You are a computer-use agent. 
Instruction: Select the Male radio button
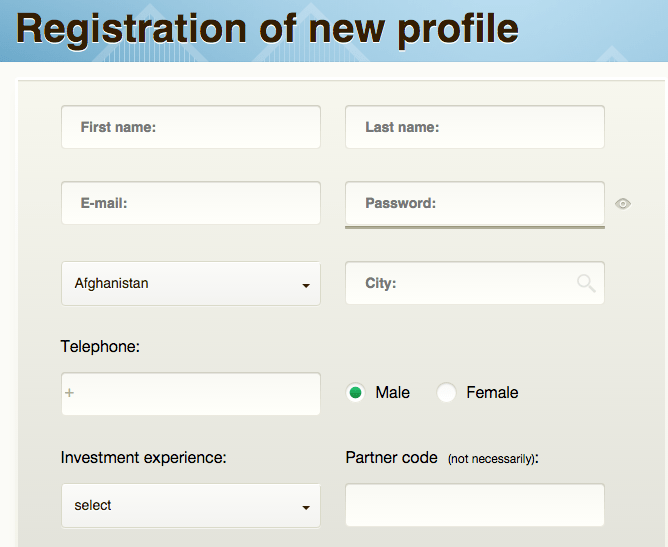(355, 392)
